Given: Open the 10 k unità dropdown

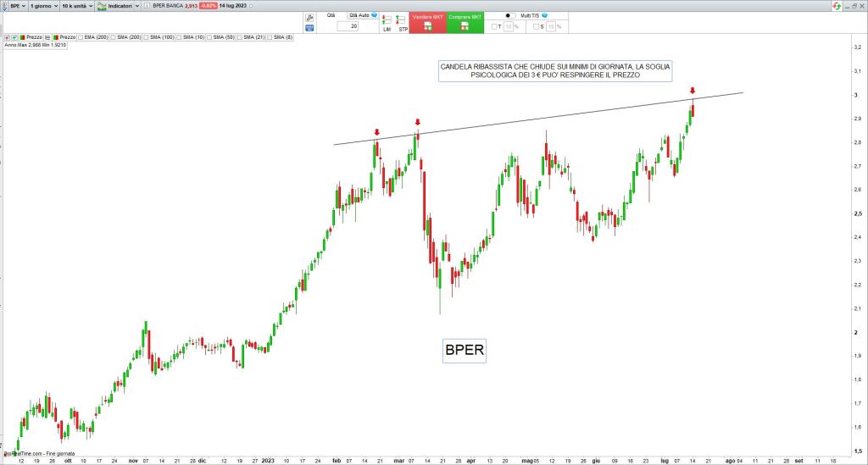Looking at the screenshot, I should point(77,6).
